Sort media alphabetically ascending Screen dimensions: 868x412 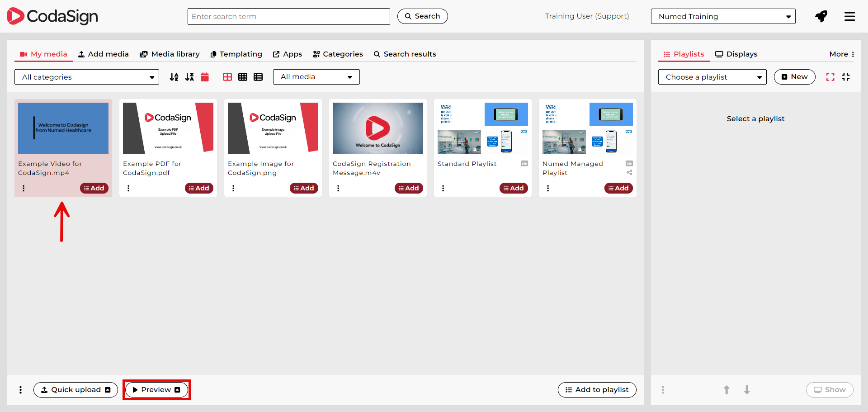(x=174, y=77)
